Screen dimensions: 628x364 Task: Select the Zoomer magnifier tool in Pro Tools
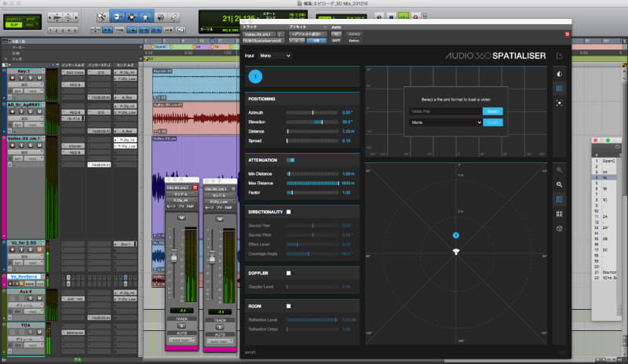pyautogui.click(x=102, y=16)
